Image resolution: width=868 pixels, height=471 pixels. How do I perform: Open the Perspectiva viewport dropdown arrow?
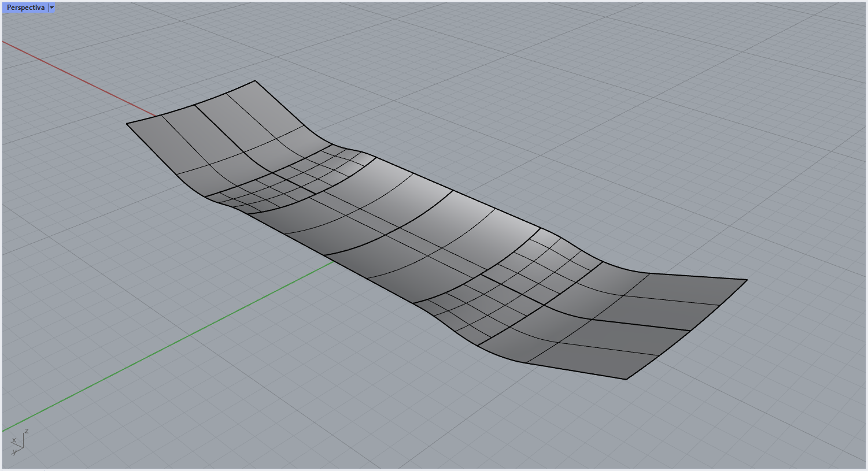coord(51,8)
